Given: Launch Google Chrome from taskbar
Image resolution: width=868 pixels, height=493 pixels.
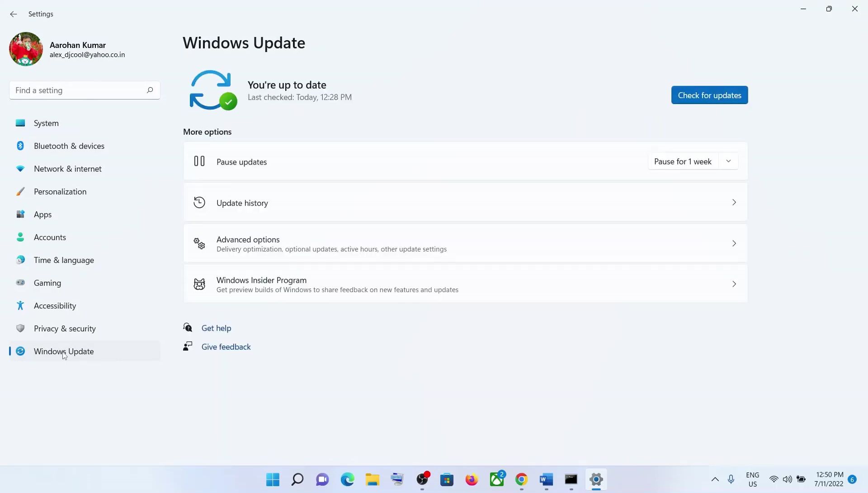Looking at the screenshot, I should pos(522,479).
